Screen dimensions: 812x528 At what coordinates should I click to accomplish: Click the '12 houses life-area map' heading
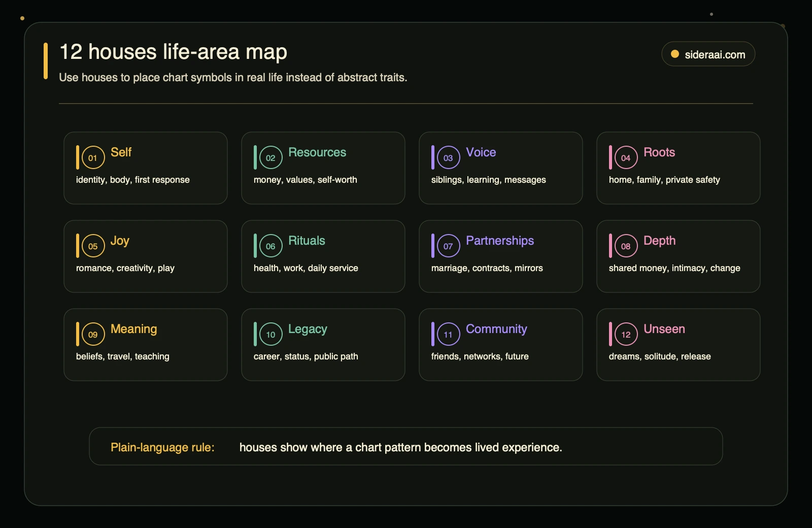pyautogui.click(x=173, y=52)
